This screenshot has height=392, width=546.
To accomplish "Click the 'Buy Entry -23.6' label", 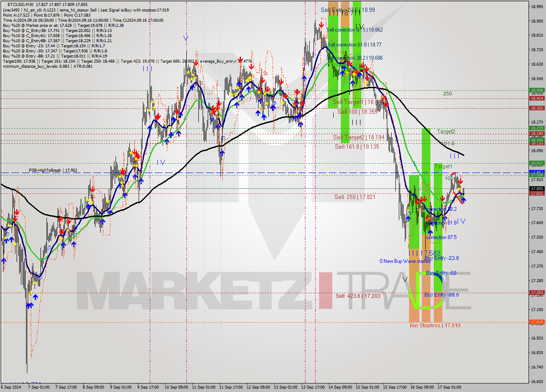I will point(441,258).
